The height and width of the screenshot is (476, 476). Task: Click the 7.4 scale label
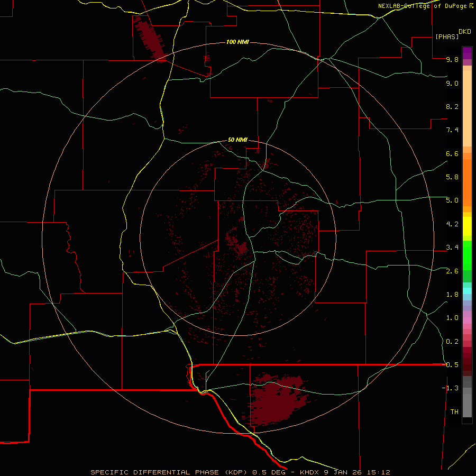(452, 130)
